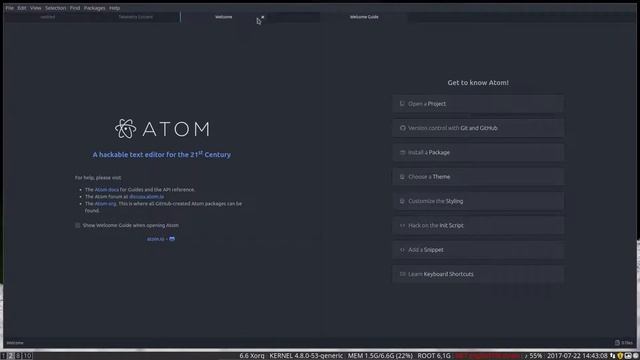The width and height of the screenshot is (640, 360).
Task: Switch to workspace 1 in the system bar
Action: pyautogui.click(x=4, y=356)
